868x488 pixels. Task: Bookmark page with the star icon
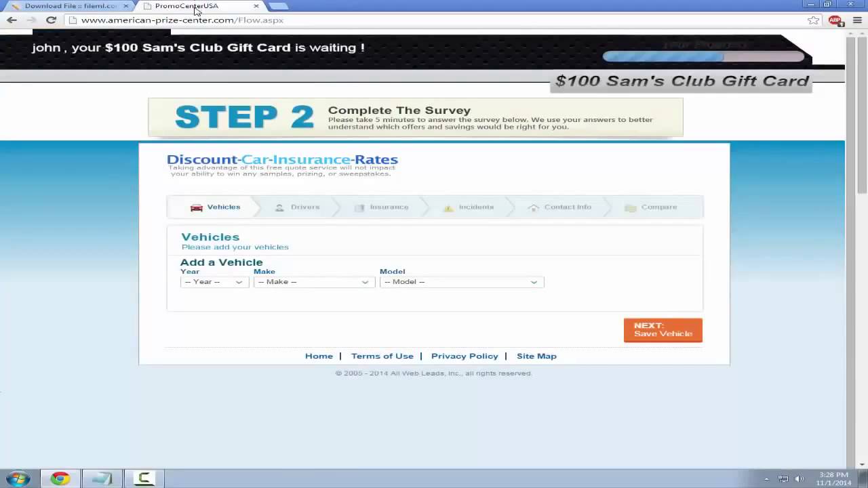813,20
